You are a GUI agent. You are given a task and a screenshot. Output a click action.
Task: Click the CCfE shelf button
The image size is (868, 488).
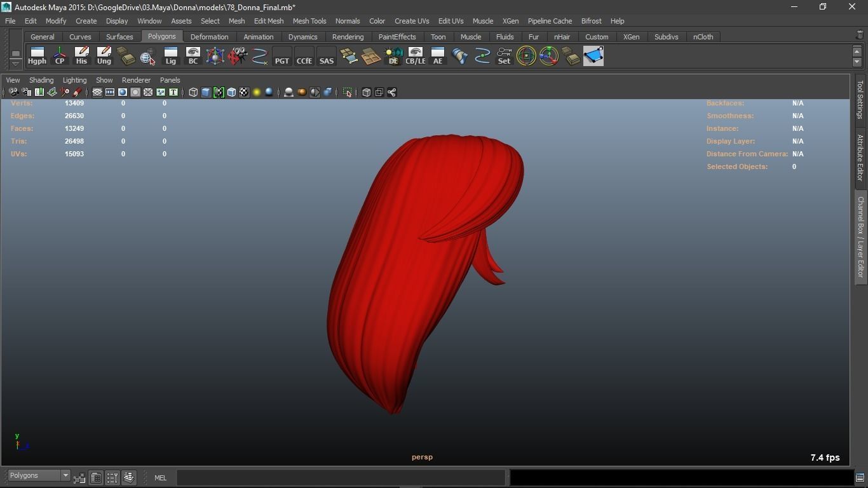(x=304, y=56)
